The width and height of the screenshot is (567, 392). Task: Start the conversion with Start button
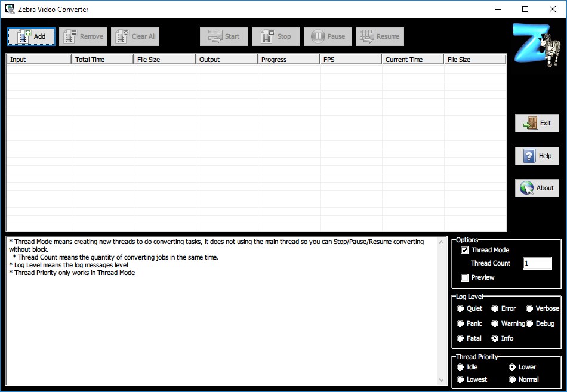click(x=224, y=36)
